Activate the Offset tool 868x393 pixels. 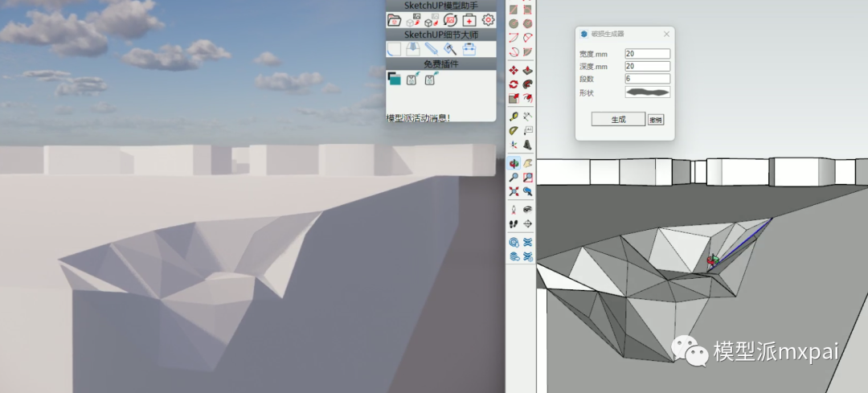pyautogui.click(x=527, y=98)
